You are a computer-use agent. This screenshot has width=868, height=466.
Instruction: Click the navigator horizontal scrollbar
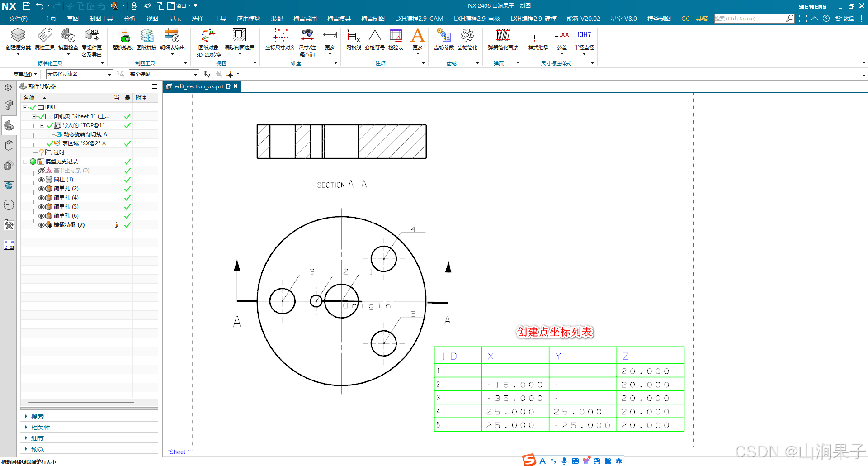point(81,402)
